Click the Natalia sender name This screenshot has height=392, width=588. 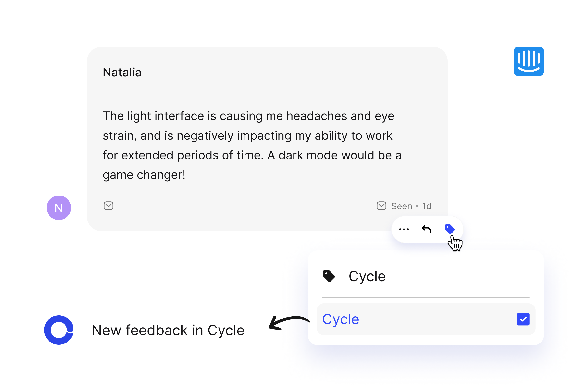(x=122, y=73)
